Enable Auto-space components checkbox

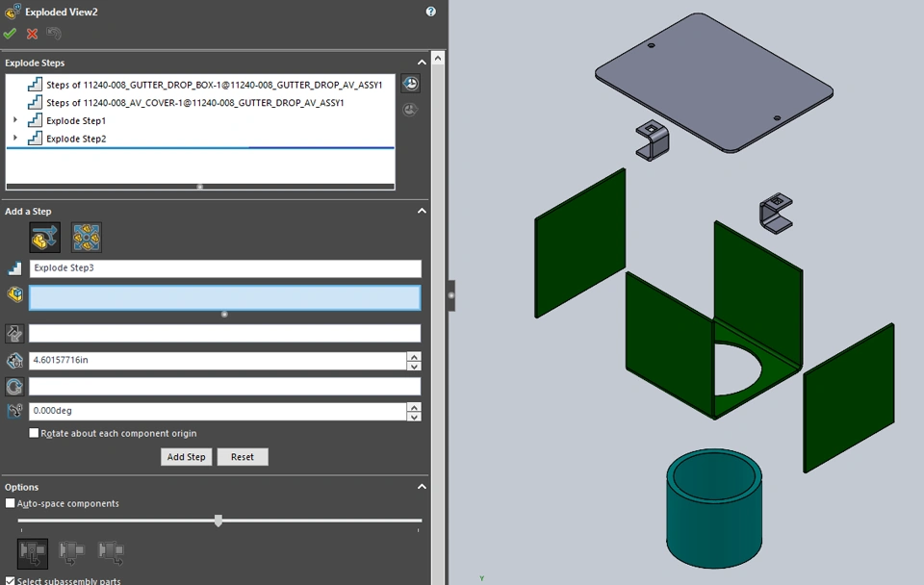[10, 503]
